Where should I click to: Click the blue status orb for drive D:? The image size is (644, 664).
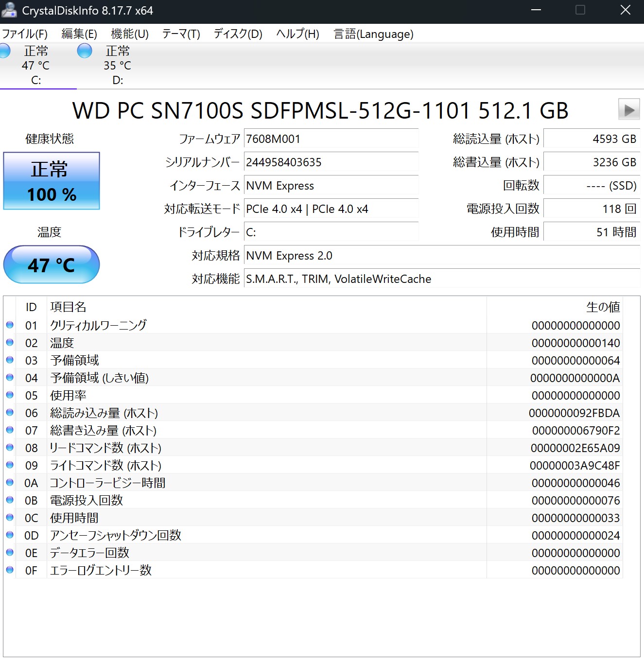pos(85,51)
